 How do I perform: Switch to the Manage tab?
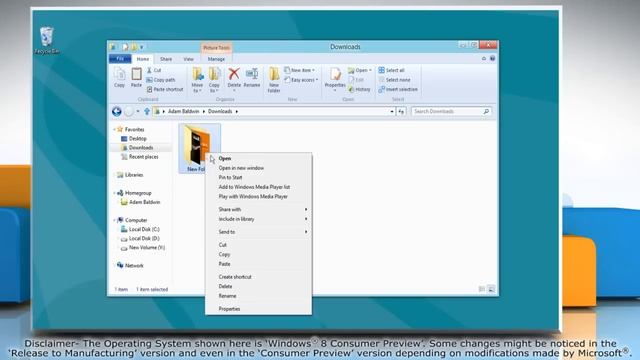[x=216, y=59]
